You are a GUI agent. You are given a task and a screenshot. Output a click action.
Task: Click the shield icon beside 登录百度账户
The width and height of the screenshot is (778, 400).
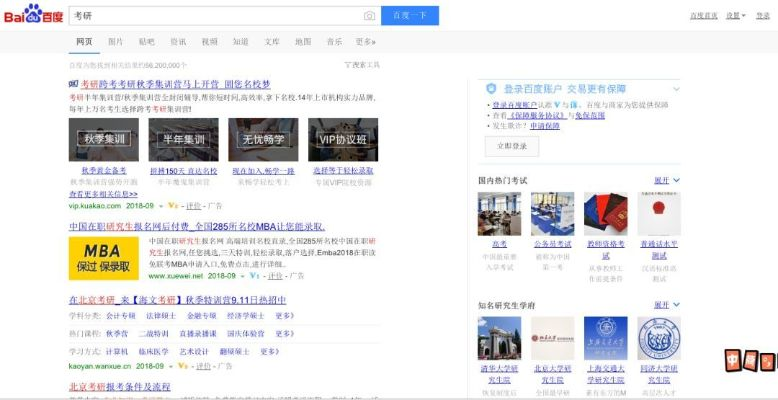coord(491,89)
